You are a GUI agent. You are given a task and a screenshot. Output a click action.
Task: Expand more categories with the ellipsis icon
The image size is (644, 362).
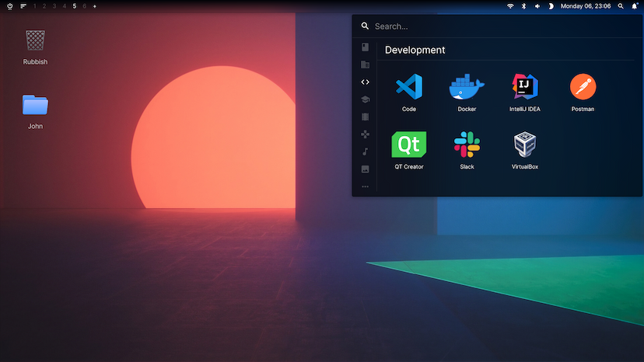point(365,186)
